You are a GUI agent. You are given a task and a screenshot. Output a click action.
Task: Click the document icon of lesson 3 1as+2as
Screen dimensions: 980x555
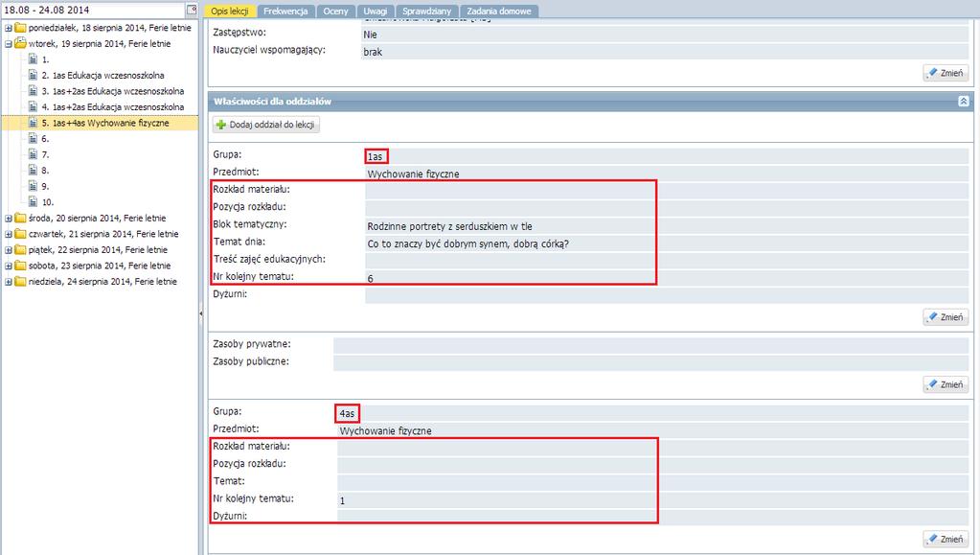34,91
